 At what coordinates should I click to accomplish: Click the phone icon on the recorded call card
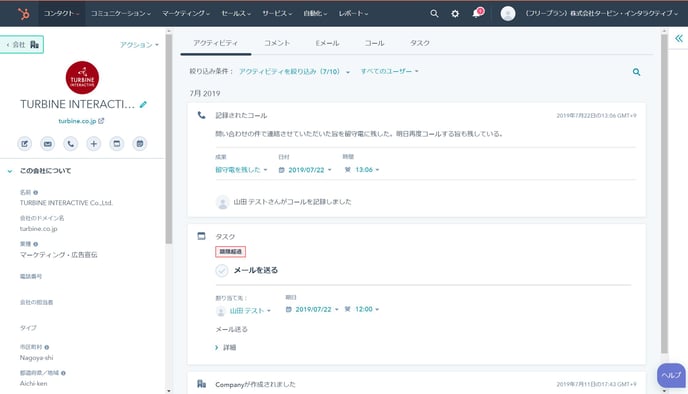tap(201, 115)
